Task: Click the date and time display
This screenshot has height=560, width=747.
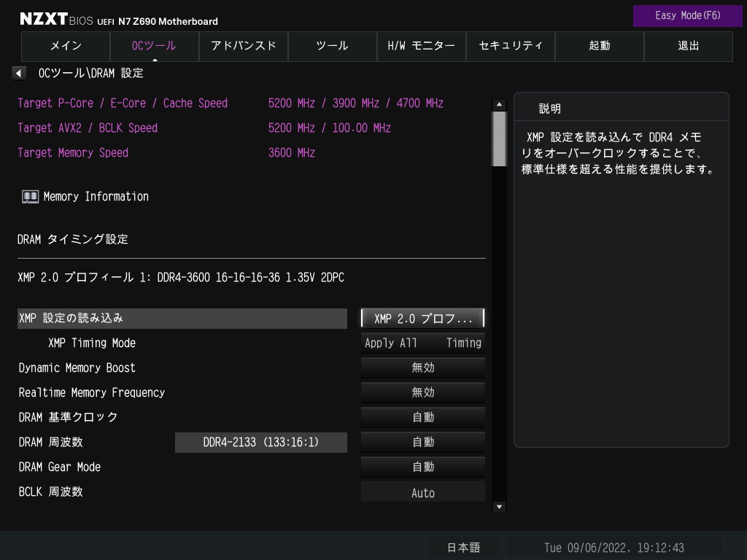Action: tap(614, 548)
